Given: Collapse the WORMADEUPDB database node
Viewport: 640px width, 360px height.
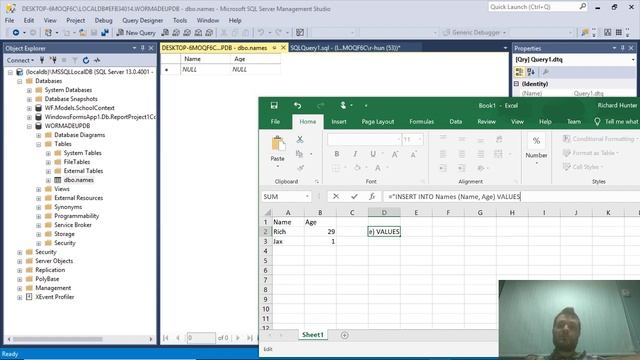Looking at the screenshot, I should 29,126.
